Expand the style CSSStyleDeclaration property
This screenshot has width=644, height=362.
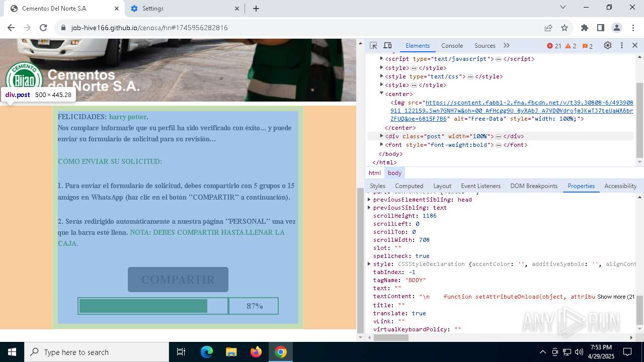pyautogui.click(x=369, y=264)
